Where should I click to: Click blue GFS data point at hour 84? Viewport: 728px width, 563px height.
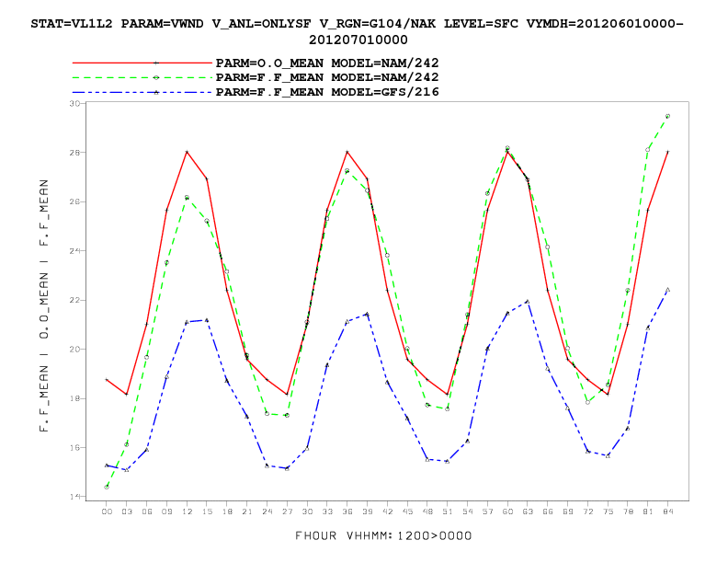tap(667, 290)
